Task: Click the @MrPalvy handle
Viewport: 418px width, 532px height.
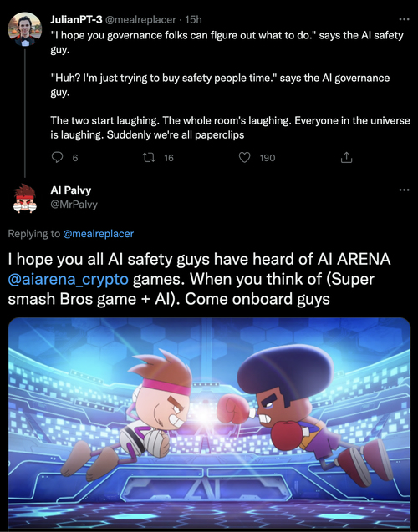Action: pos(74,205)
